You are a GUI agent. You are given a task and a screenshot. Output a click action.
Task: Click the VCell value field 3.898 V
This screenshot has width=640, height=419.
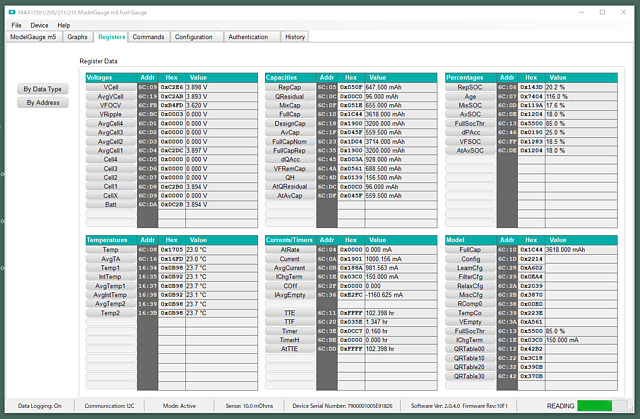coord(222,87)
